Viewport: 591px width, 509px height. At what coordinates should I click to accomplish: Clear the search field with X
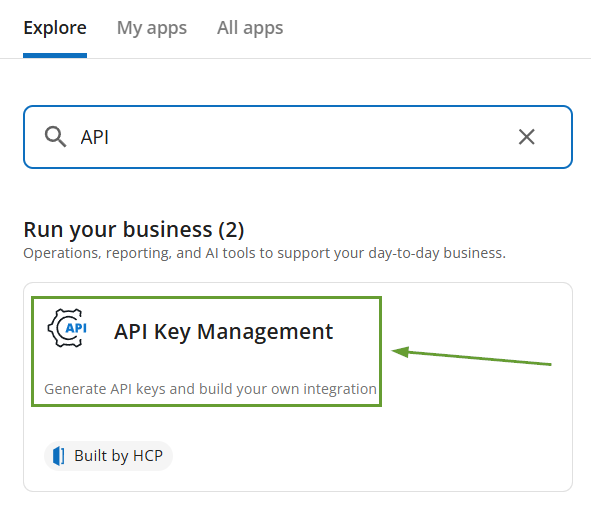[527, 137]
